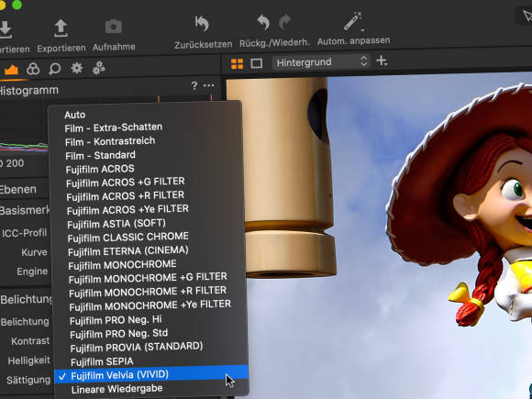Open the three-circles color tool tab
The height and width of the screenshot is (399, 532).
click(x=33, y=69)
